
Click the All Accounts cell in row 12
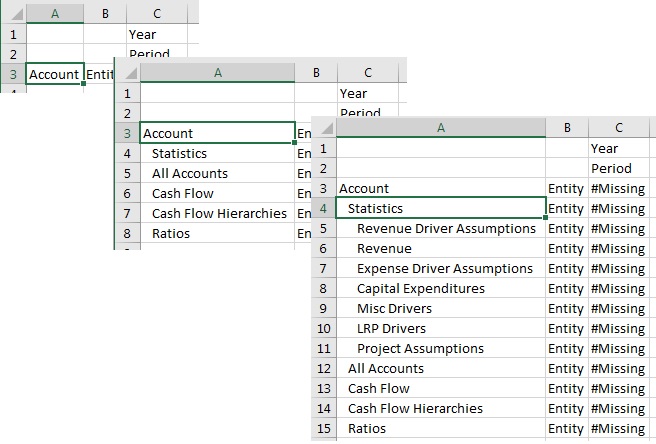(386, 368)
